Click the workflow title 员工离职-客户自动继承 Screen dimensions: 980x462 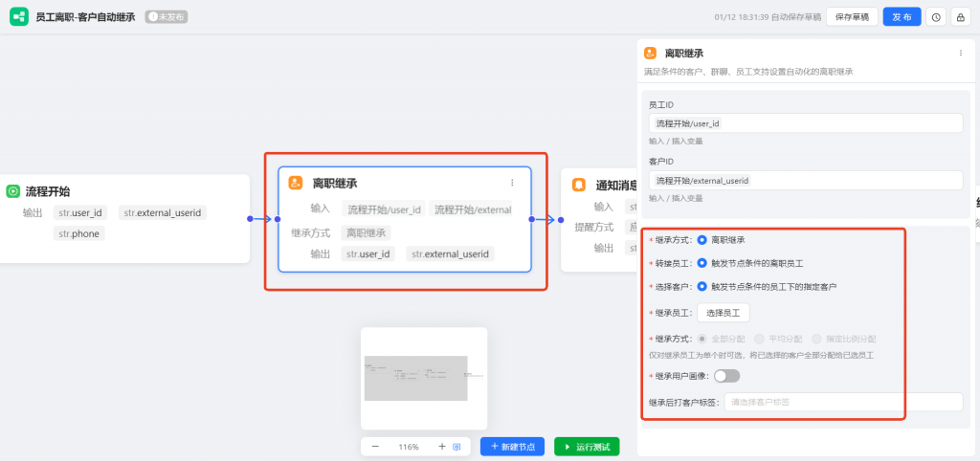(85, 17)
